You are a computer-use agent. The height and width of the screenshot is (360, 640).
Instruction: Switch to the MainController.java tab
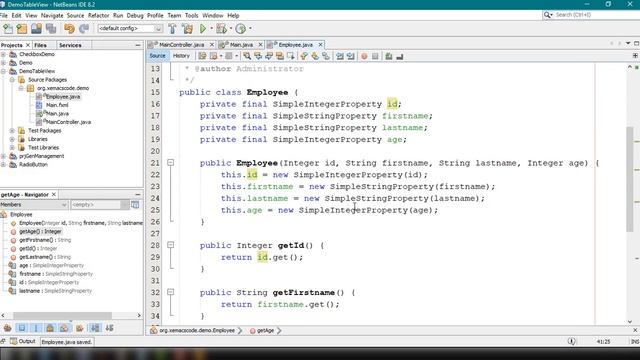coord(181,44)
